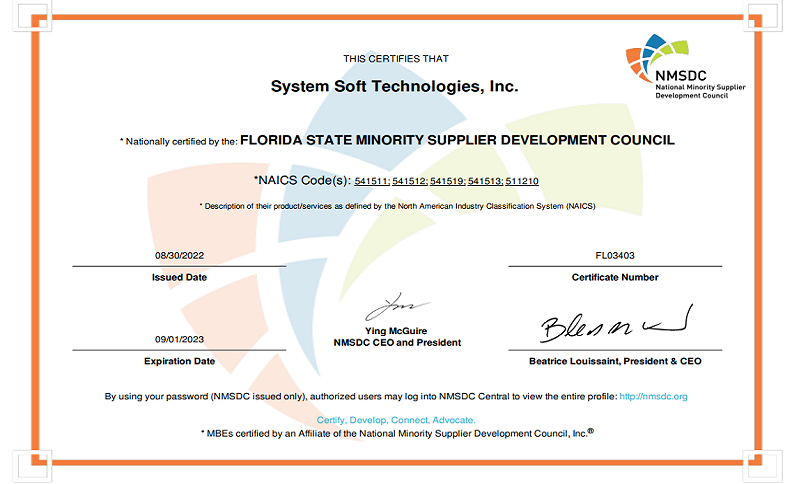This screenshot has width=792, height=484.
Task: Click the company name 'System Soft Technologies, Inc.'
Action: pyautogui.click(x=394, y=86)
